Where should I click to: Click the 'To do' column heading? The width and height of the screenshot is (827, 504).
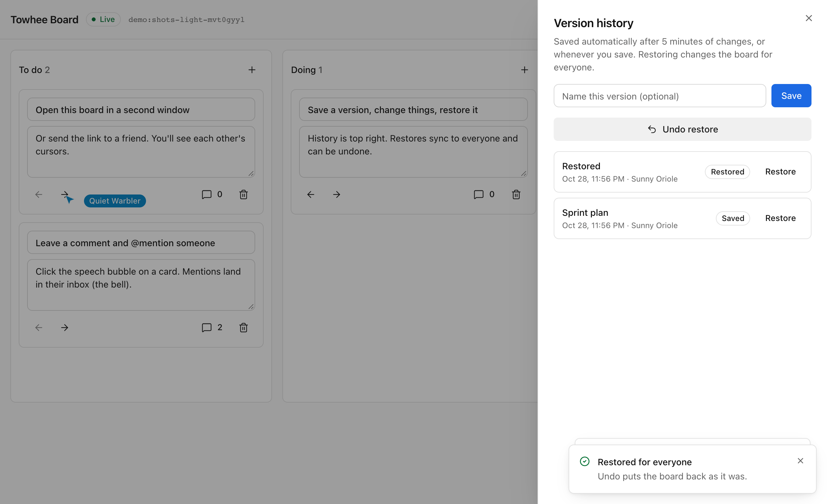coord(30,70)
